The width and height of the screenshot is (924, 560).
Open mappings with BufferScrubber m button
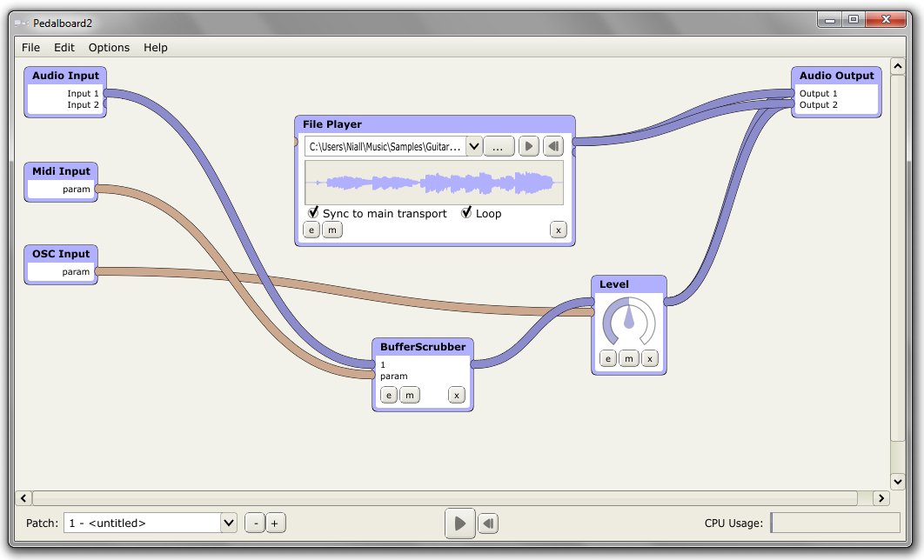(410, 395)
